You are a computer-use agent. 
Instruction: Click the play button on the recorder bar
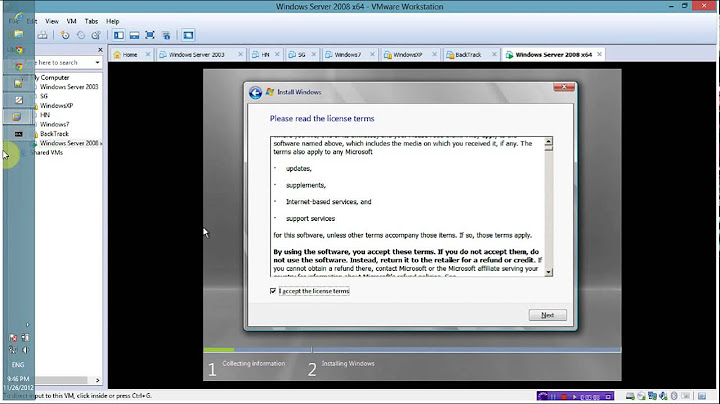pyautogui.click(x=574, y=397)
